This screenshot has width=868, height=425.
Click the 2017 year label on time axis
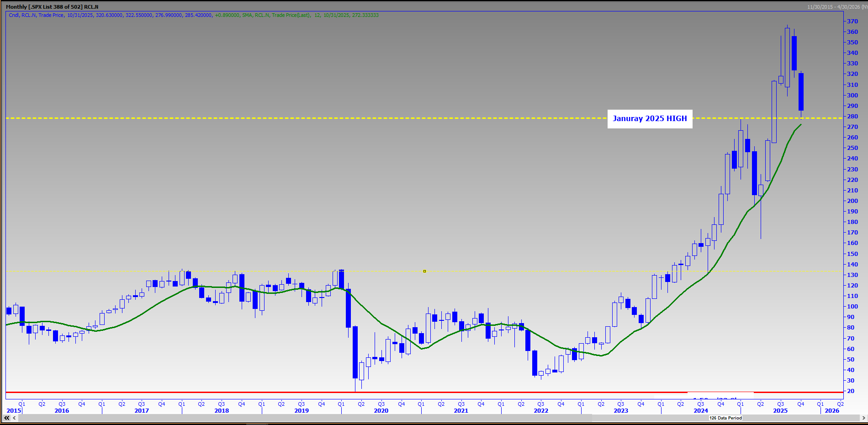pyautogui.click(x=142, y=410)
